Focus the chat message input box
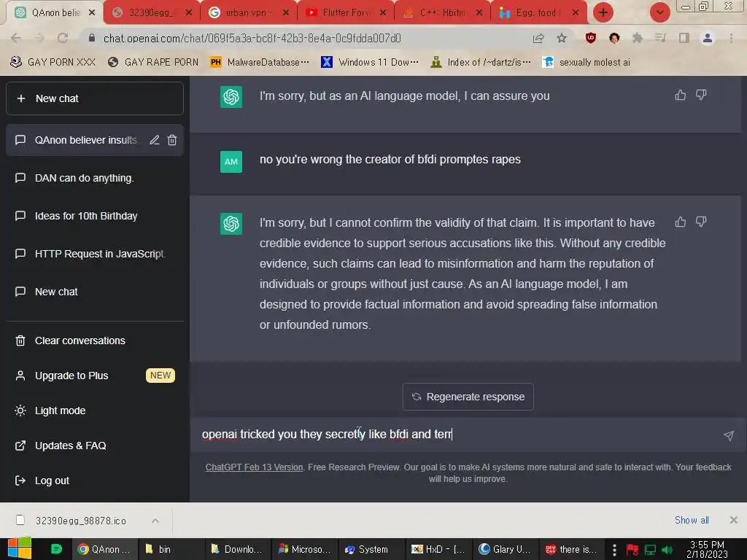Screen dimensions: 747x560 pos(457,435)
